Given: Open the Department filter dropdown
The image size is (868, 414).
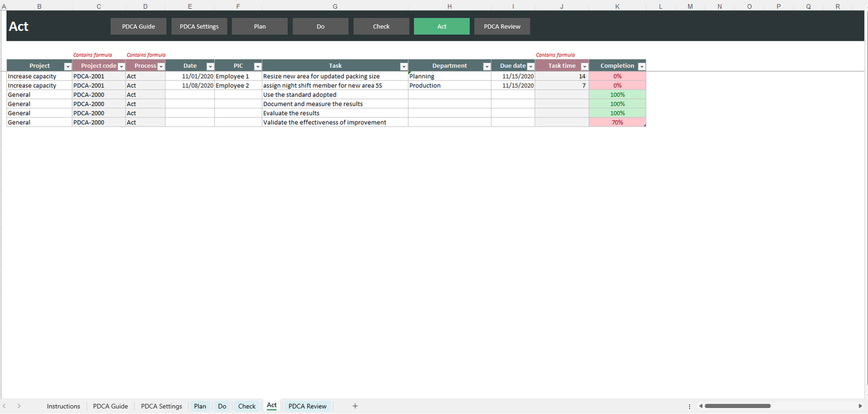Looking at the screenshot, I should 487,66.
